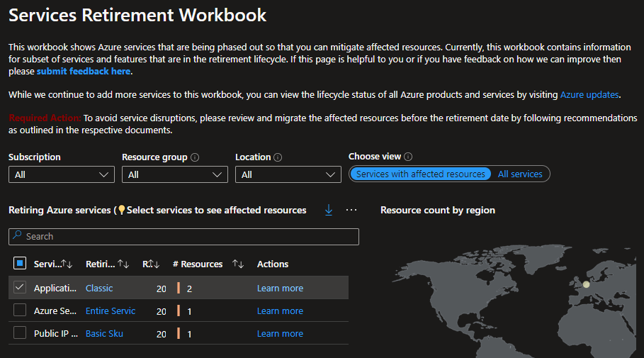
Task: Click the Public IP ... service name cell
Action: [x=56, y=333]
